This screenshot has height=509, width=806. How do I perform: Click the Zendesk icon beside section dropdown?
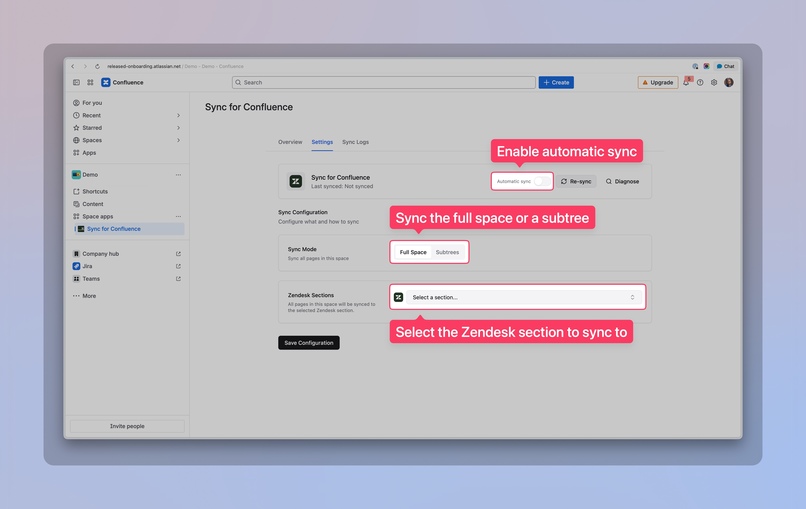(398, 297)
